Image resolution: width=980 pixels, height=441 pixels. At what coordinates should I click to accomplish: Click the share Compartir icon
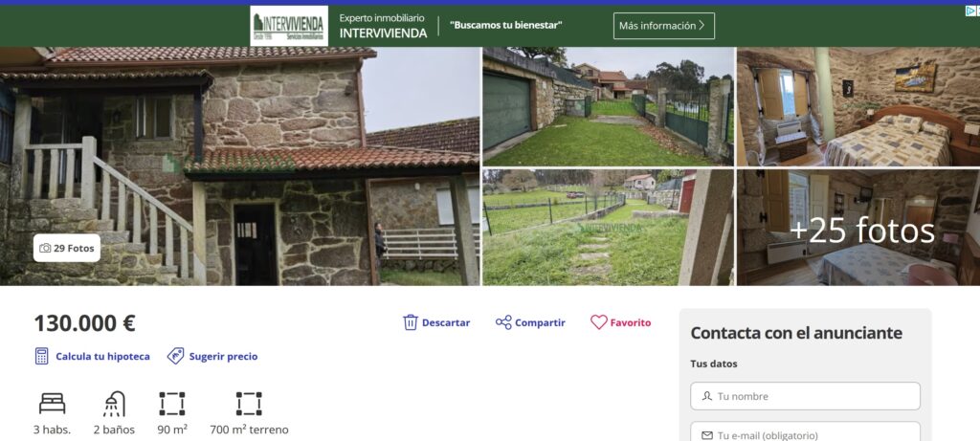pyautogui.click(x=503, y=322)
